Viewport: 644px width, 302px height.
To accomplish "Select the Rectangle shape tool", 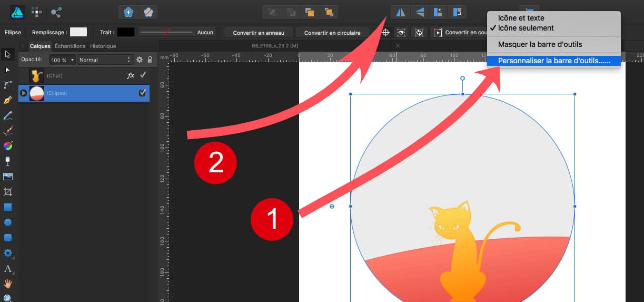I will (x=8, y=207).
